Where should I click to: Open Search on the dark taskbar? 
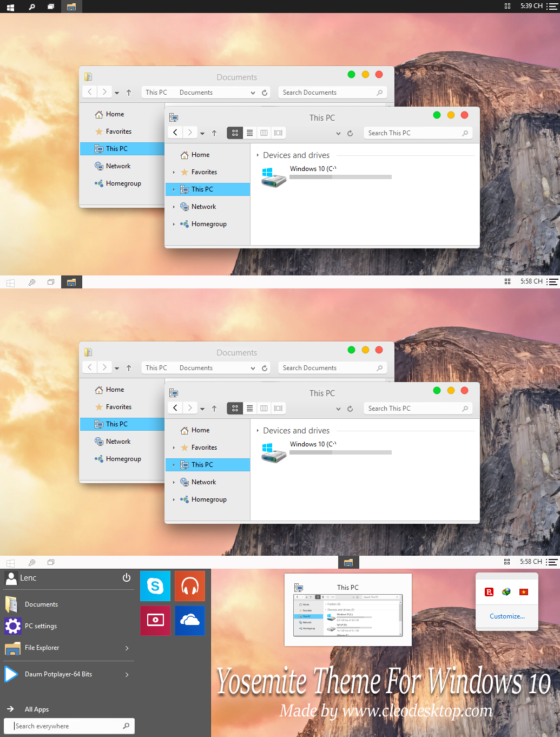tap(32, 6)
